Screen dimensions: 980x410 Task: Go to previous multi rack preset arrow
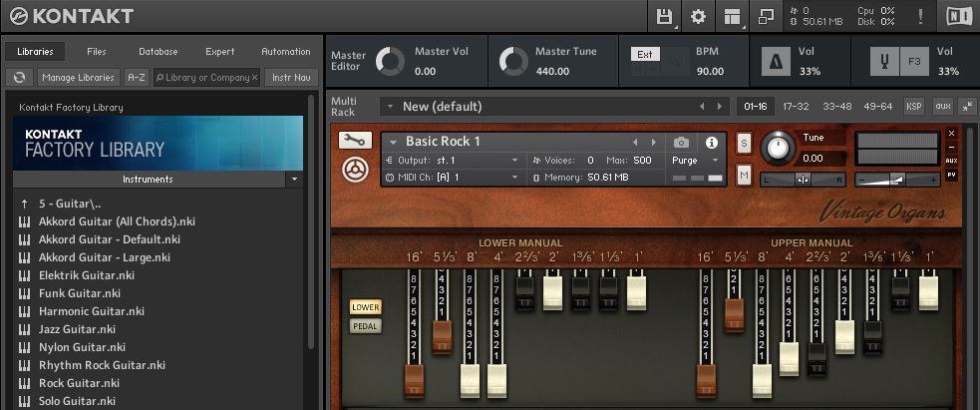point(702,107)
